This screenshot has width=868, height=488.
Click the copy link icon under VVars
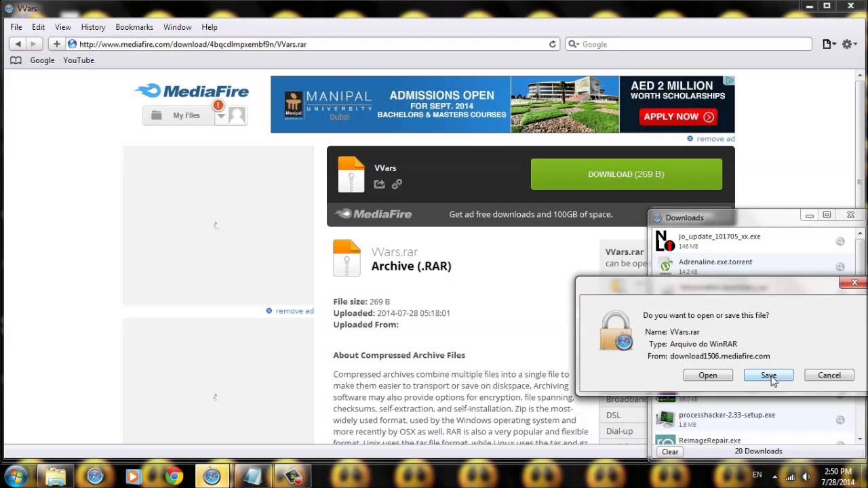coord(397,184)
